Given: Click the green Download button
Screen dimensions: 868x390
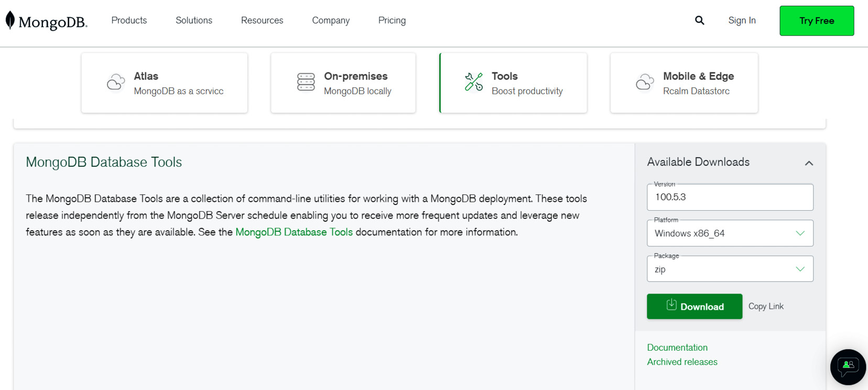Looking at the screenshot, I should click(695, 307).
